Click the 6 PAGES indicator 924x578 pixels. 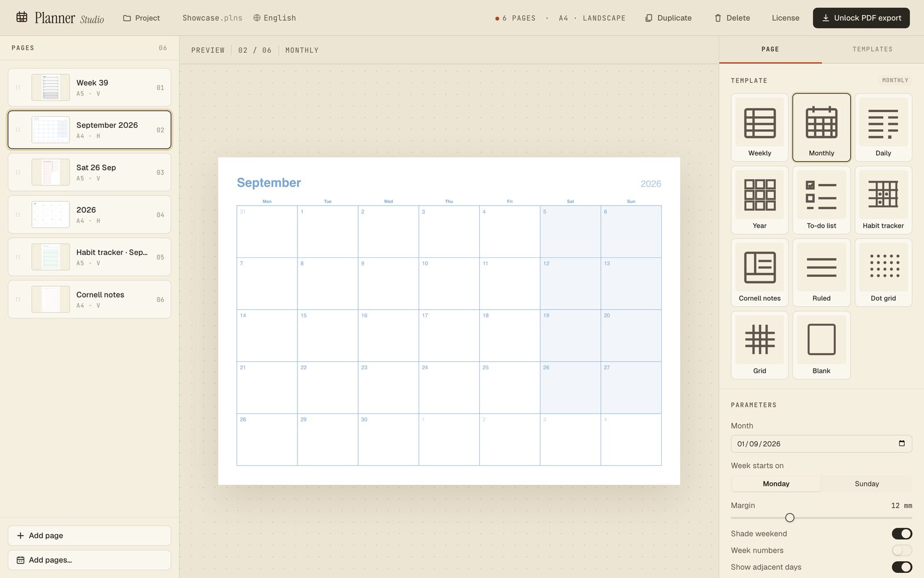pos(515,18)
